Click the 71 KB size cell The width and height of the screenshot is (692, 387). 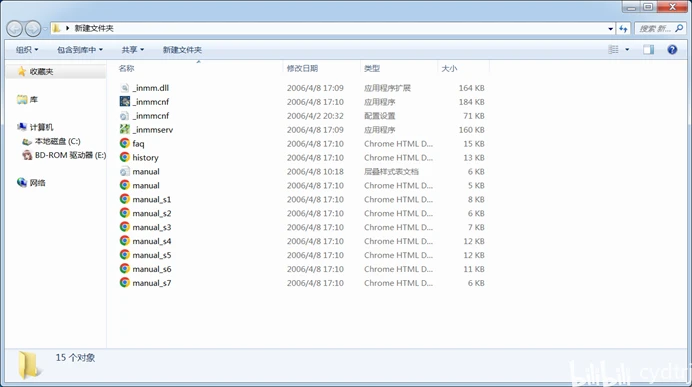pos(474,116)
